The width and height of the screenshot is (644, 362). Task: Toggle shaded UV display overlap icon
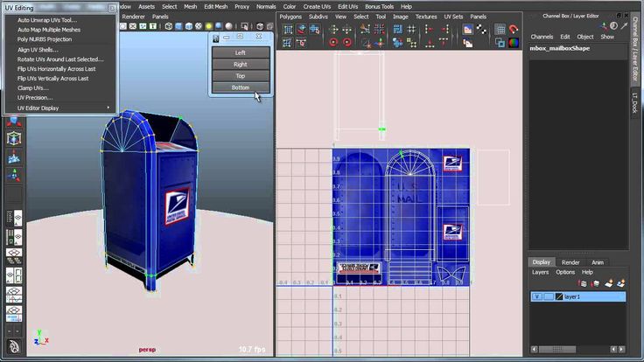point(500,42)
